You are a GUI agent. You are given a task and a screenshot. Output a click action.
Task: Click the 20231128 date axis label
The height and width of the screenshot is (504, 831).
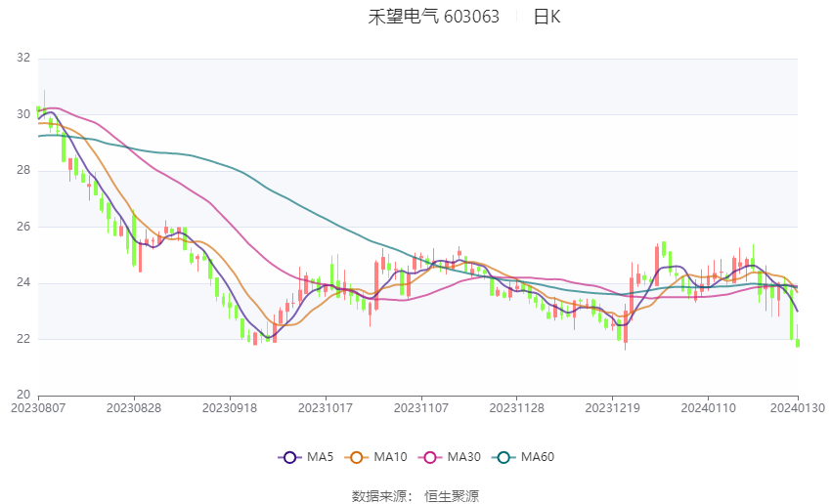[x=517, y=408]
